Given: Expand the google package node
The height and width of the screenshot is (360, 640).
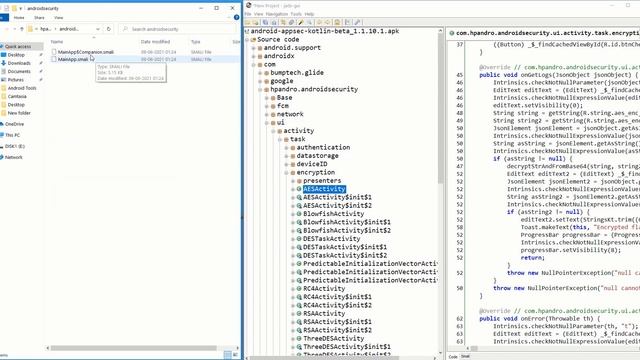Looking at the screenshot, I should pyautogui.click(x=260, y=81).
